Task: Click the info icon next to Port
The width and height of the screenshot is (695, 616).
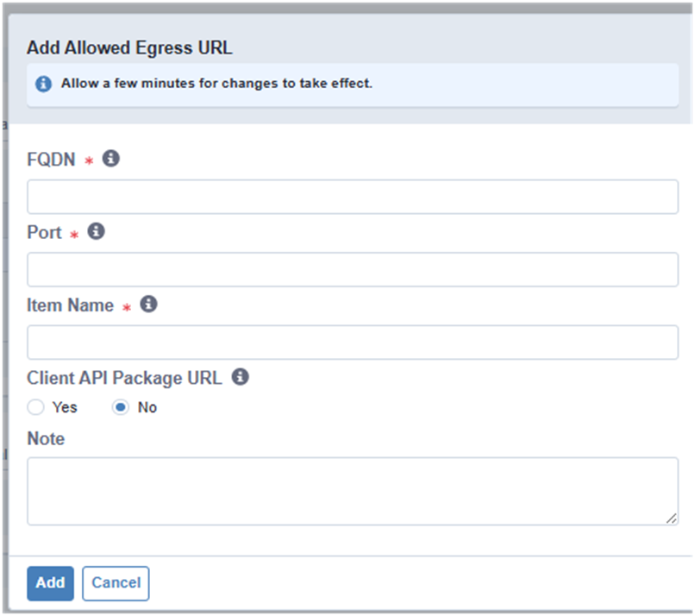Action: click(x=97, y=231)
